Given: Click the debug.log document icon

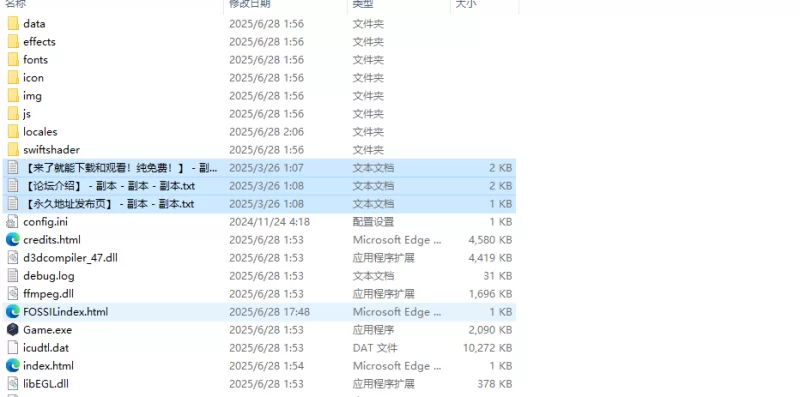Looking at the screenshot, I should coord(13,276).
